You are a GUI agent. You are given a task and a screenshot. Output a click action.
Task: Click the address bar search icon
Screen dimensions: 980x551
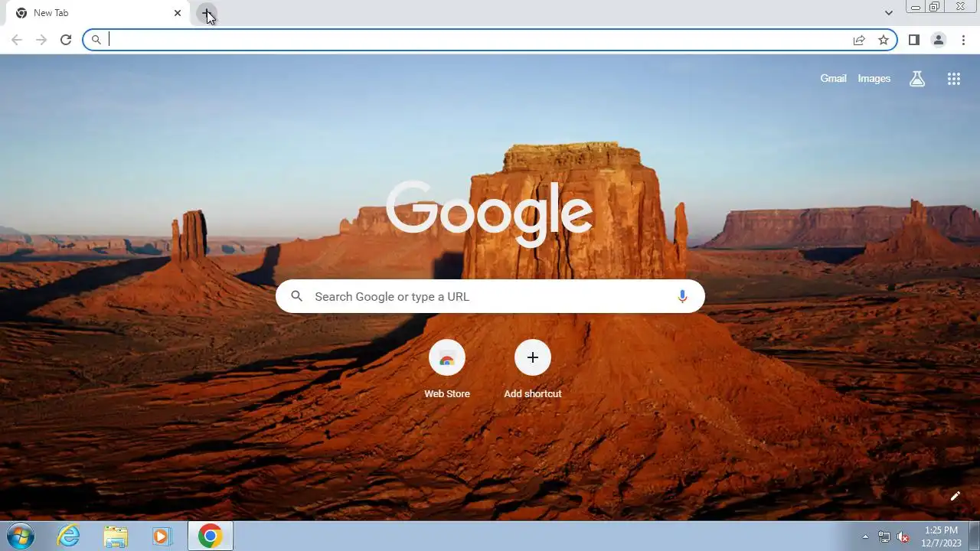tap(96, 40)
